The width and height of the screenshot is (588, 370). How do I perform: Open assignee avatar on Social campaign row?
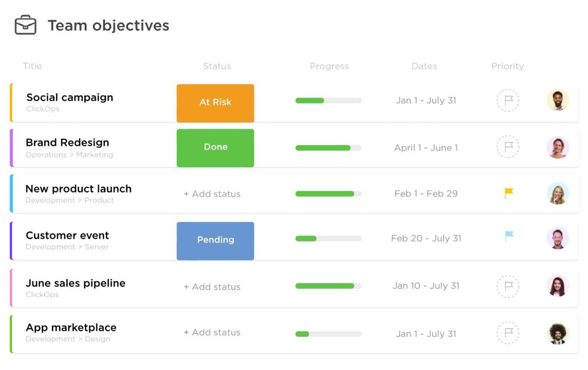[x=557, y=100]
